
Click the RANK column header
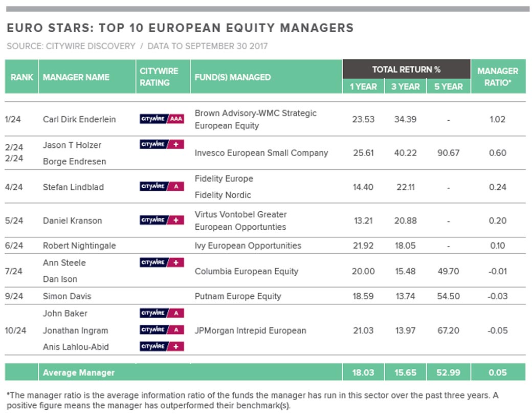(22, 77)
